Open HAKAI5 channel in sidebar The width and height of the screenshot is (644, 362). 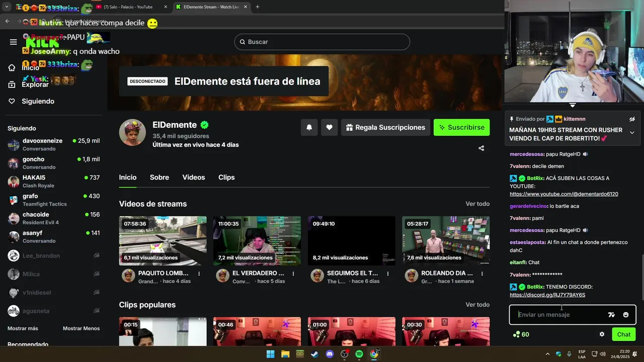click(x=53, y=182)
